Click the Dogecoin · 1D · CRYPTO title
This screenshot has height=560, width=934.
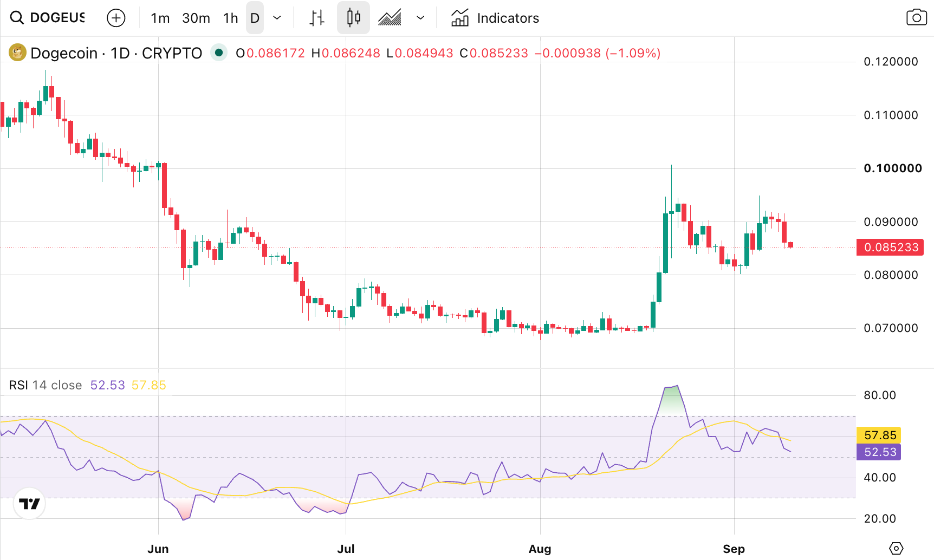click(116, 53)
